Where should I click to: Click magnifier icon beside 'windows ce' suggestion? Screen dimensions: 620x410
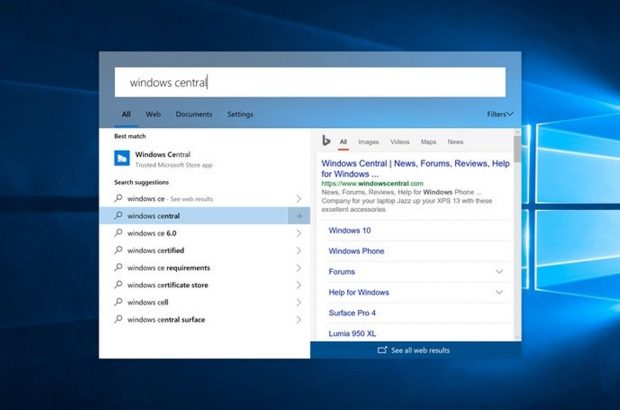[x=118, y=198]
